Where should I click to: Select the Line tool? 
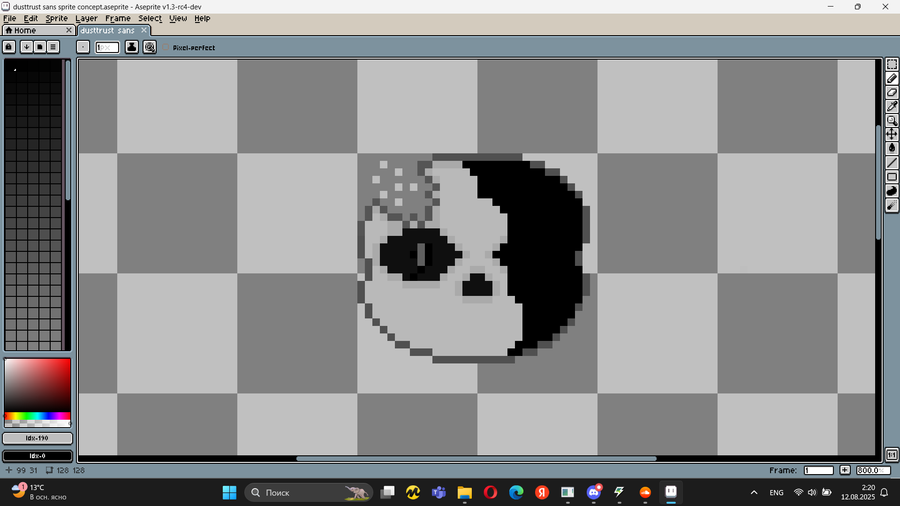891,162
